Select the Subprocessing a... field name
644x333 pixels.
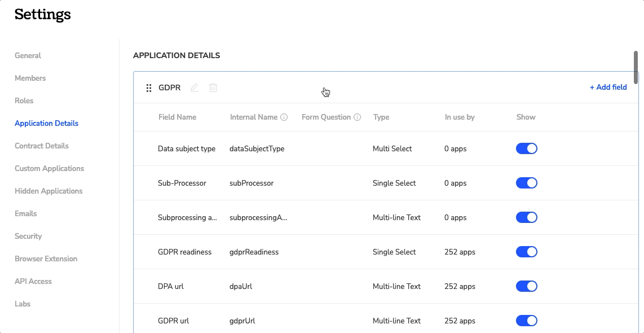187,218
